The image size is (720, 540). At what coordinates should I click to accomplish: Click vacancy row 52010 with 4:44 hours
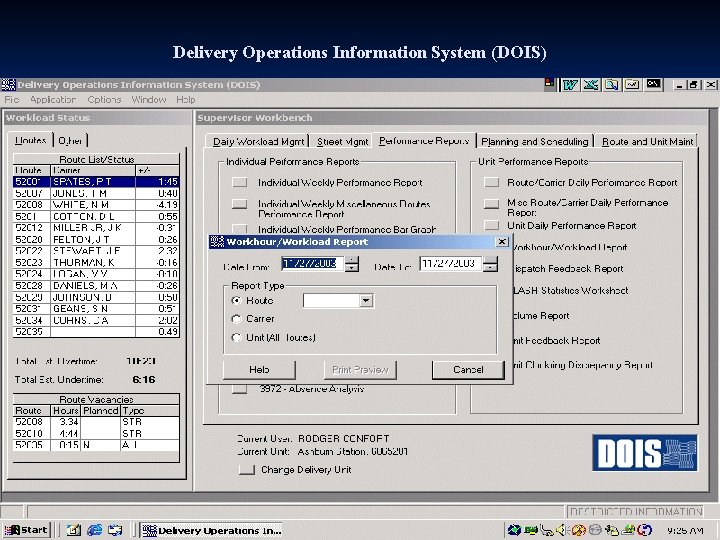(x=96, y=433)
